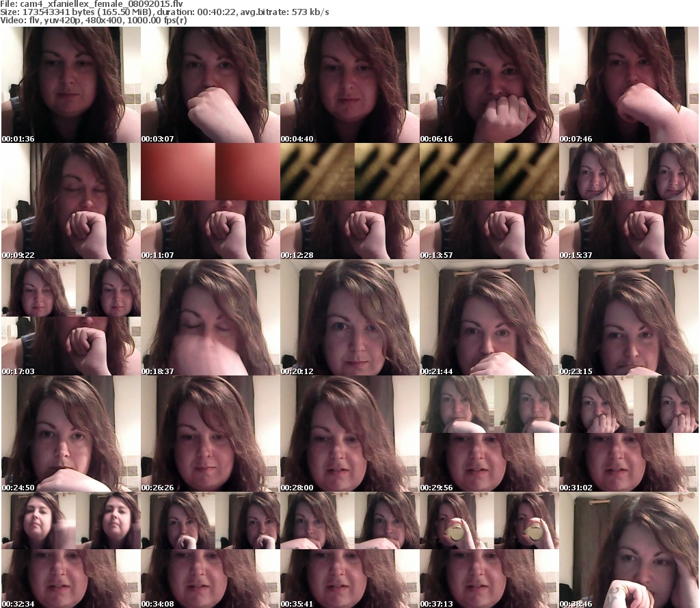Viewport: 700px width, 608px height.
Task: Select the thumbnail timestamped 00:09:22
Action: tap(71, 201)
